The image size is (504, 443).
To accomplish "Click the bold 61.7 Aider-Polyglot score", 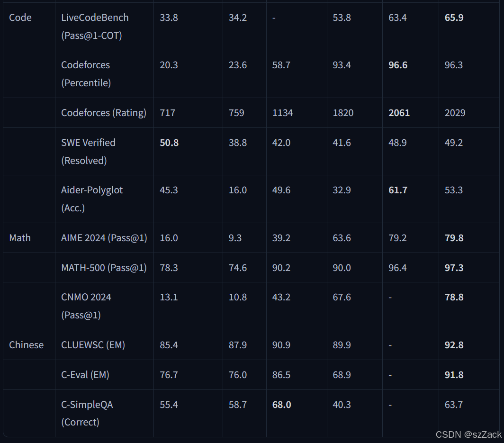I will (398, 190).
